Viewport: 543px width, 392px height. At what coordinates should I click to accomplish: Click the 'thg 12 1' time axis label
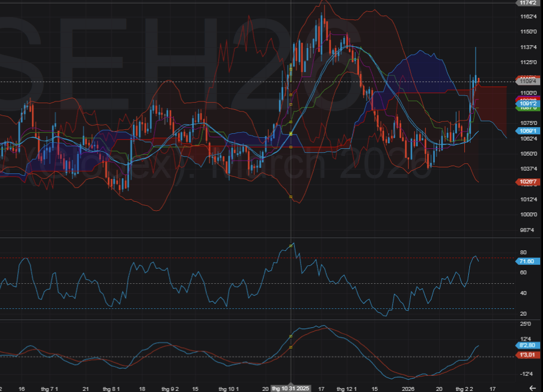point(347,388)
